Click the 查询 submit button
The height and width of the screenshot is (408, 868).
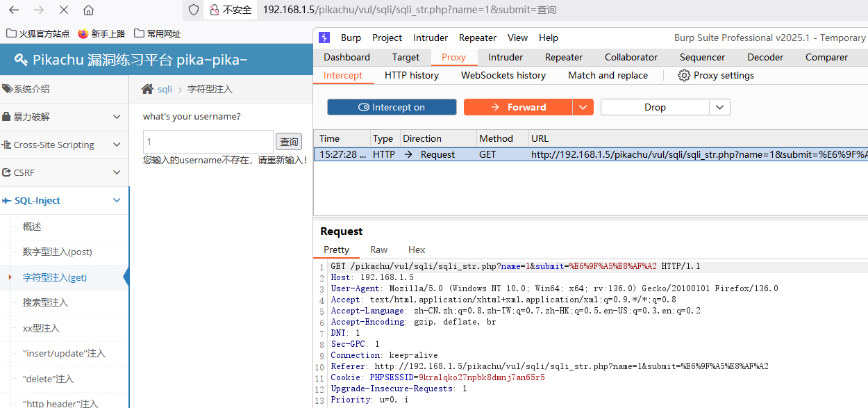[289, 142]
